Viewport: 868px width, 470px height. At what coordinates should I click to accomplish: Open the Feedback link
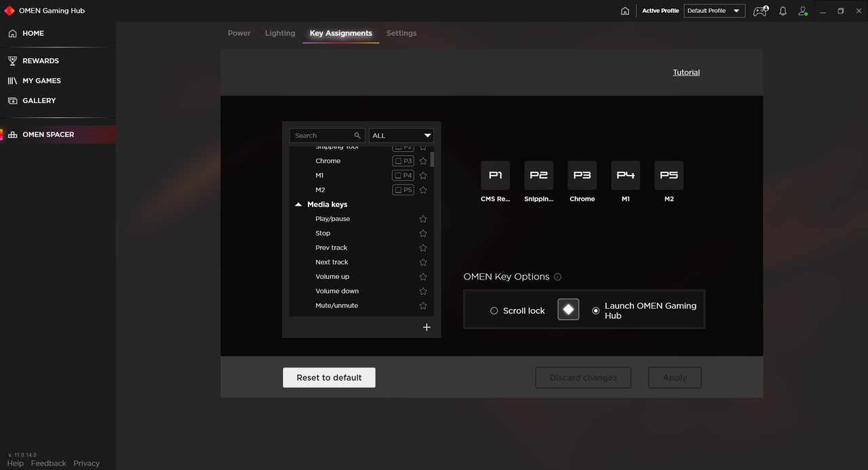pos(49,463)
